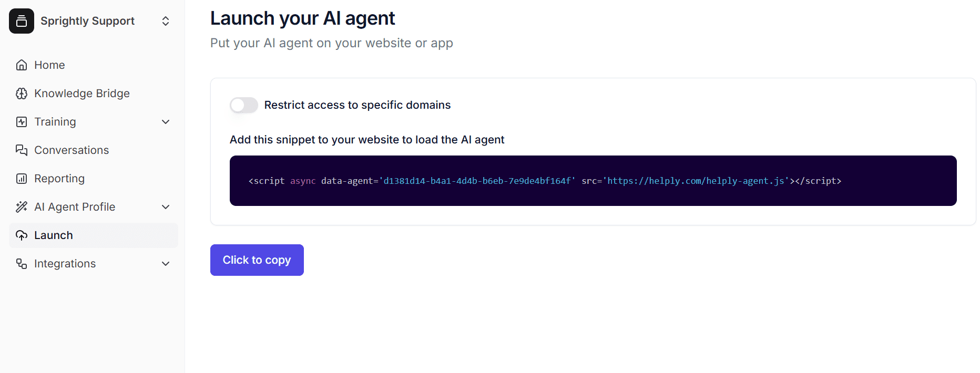
Task: Open the workspace switcher next to Sprightly Support
Action: click(x=165, y=21)
